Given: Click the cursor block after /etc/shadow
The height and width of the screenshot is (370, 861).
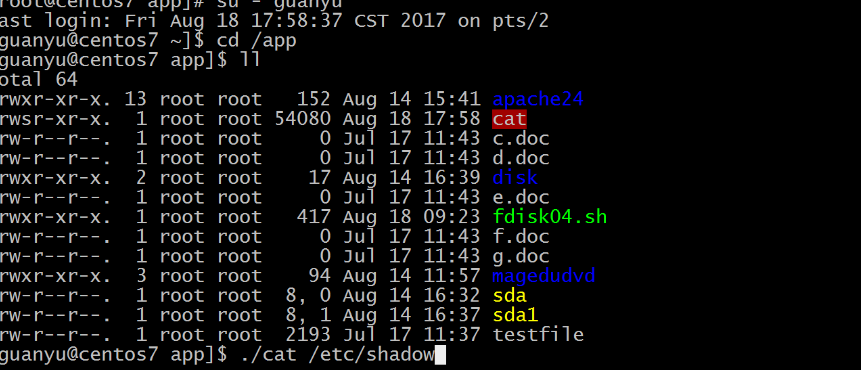Looking at the screenshot, I should coord(440,355).
